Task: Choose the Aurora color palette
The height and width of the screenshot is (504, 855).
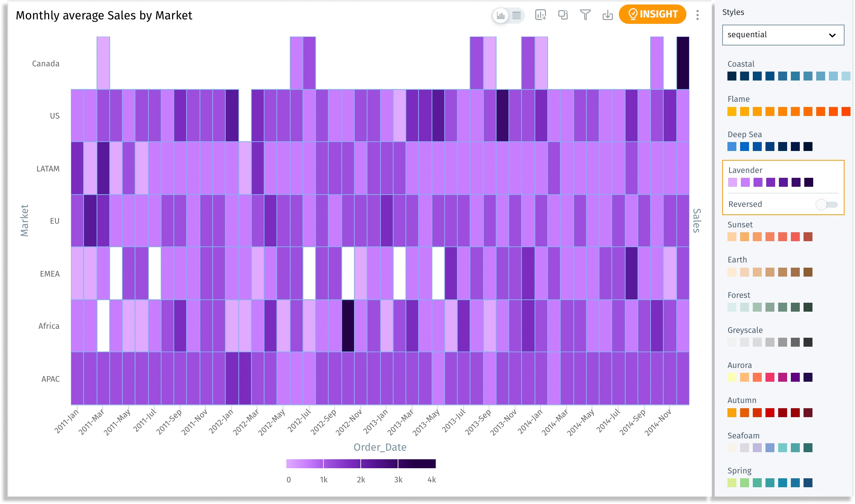Action: click(x=770, y=377)
